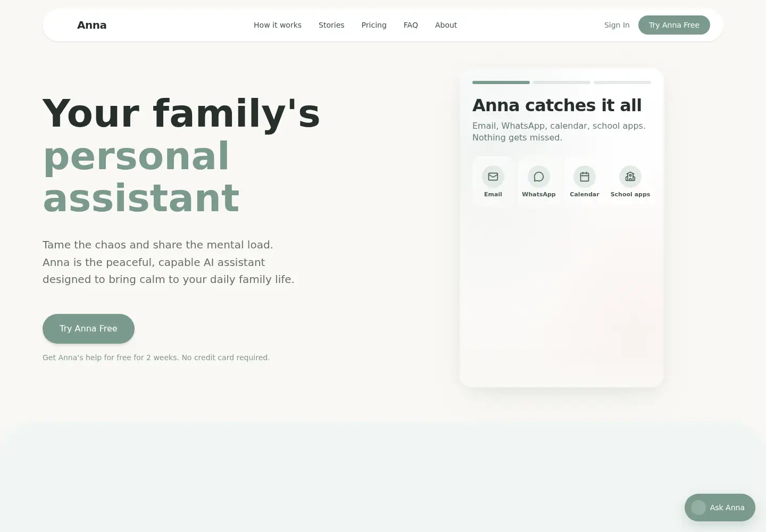Viewport: 766px width, 532px height.
Task: Click the WhatsApp chat bubble icon
Action: pyautogui.click(x=539, y=177)
